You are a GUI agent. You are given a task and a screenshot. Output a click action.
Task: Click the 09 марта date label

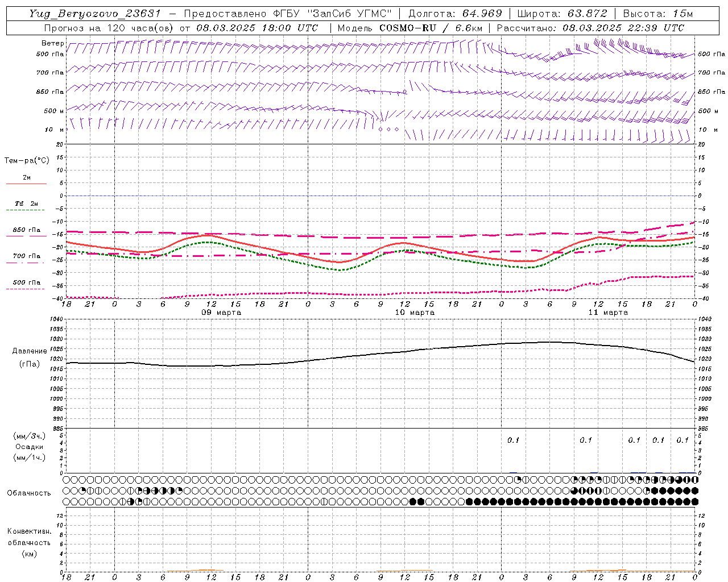(221, 313)
